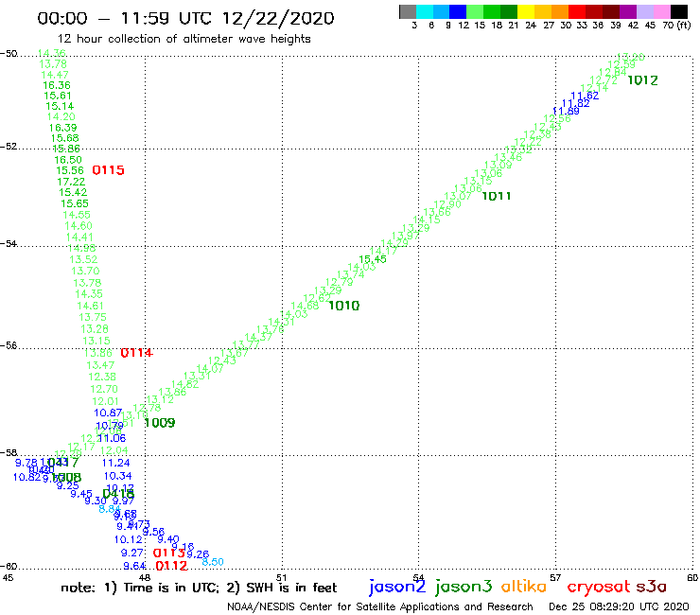Click the blue track value 11.82
Screen dimensions: 700x615
tap(575, 104)
